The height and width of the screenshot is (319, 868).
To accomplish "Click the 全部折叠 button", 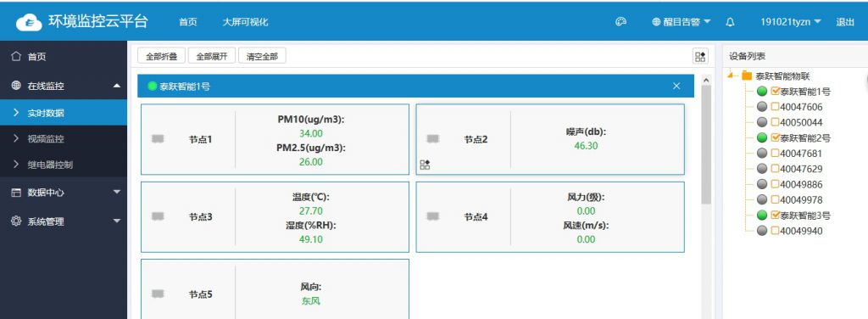I will (161, 56).
